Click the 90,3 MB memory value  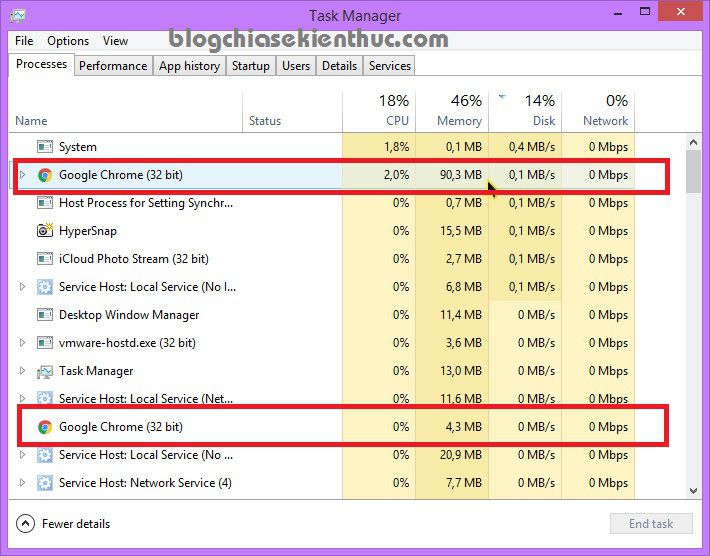461,175
